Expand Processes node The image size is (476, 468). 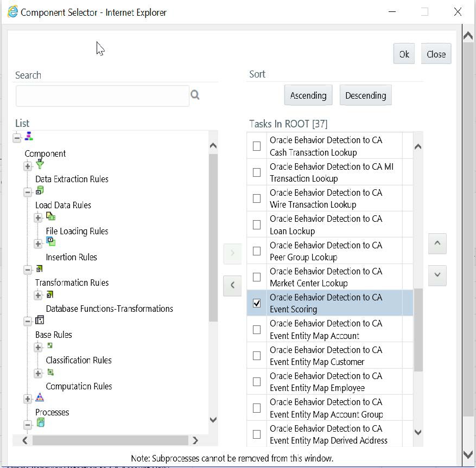(28, 399)
